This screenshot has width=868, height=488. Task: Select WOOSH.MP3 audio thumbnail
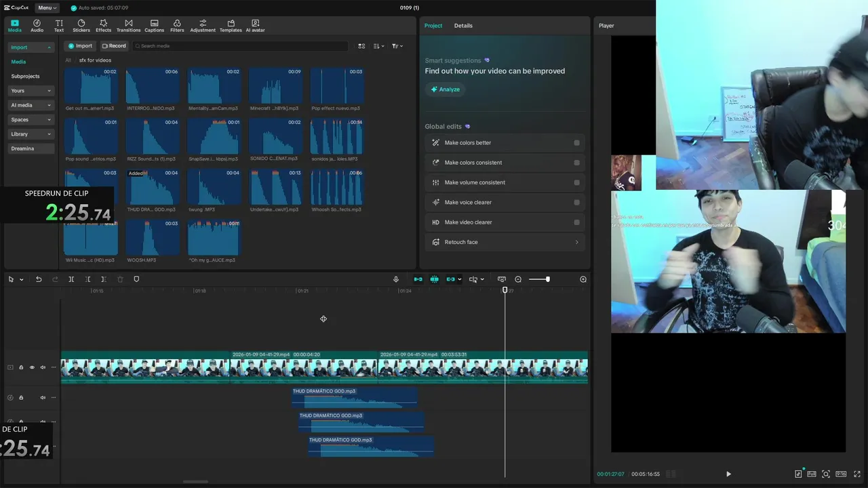click(153, 237)
